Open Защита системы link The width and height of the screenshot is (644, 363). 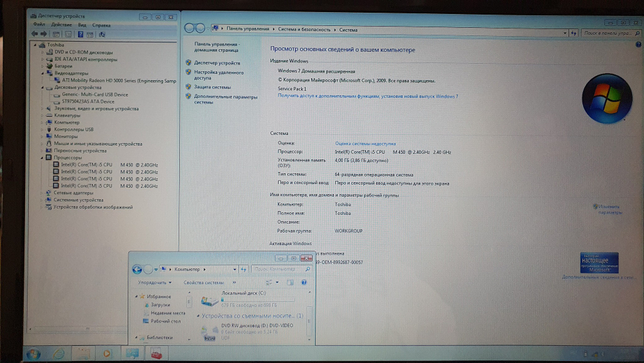(x=213, y=87)
